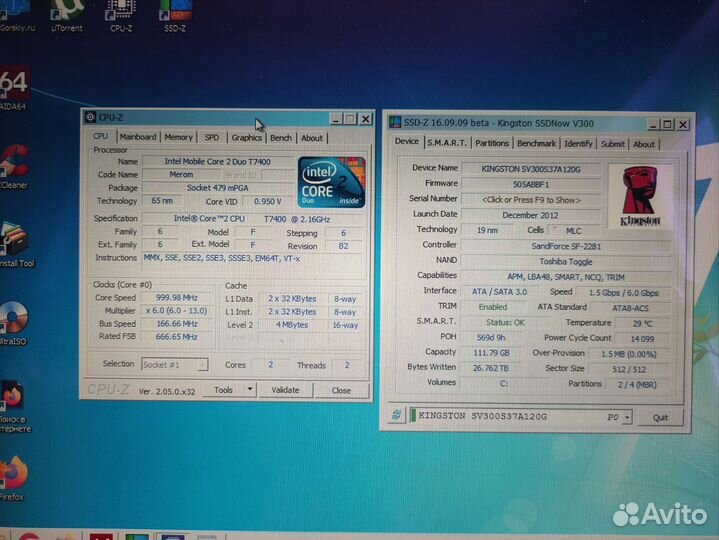Click the SSD-Z refresh icon

click(396, 415)
